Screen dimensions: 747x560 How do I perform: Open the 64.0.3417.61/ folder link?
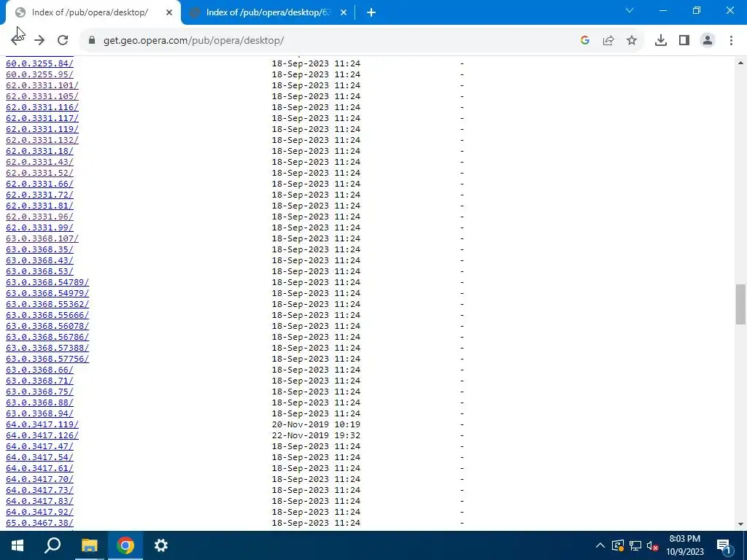pyautogui.click(x=39, y=469)
